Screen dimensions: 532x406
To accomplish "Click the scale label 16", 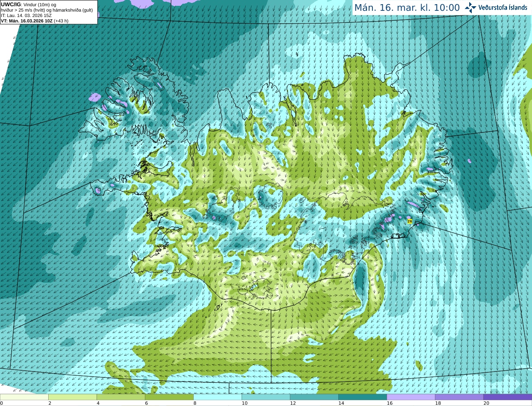I will [x=389, y=403].
